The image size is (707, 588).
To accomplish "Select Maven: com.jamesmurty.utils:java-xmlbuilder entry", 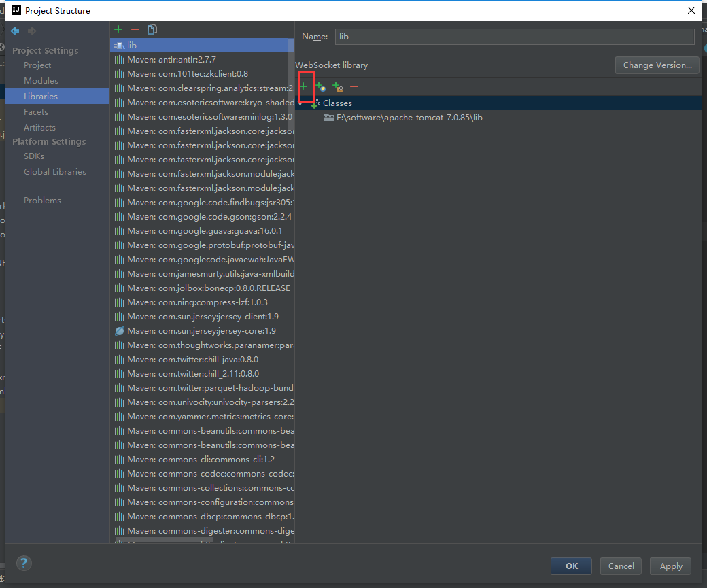I will (x=203, y=274).
